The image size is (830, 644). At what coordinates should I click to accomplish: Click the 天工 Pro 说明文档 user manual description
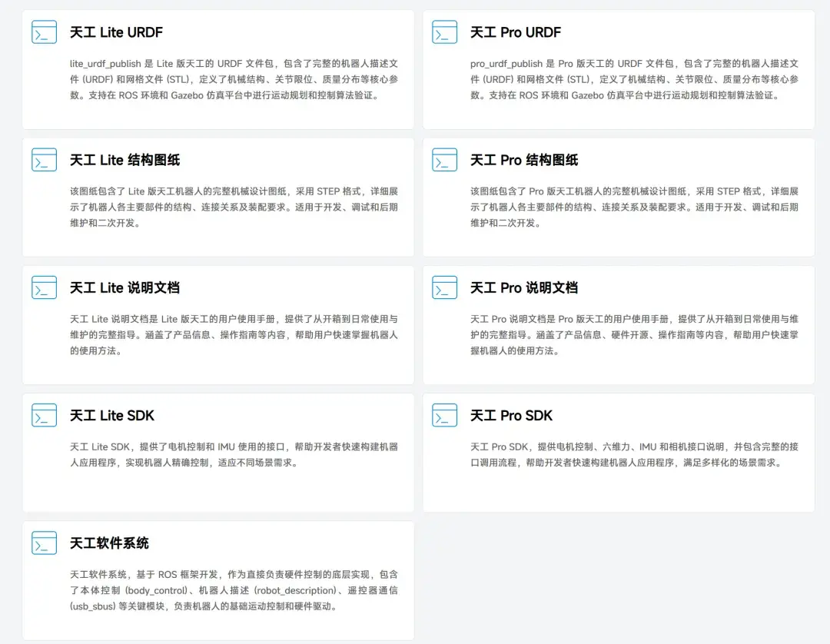click(634, 335)
